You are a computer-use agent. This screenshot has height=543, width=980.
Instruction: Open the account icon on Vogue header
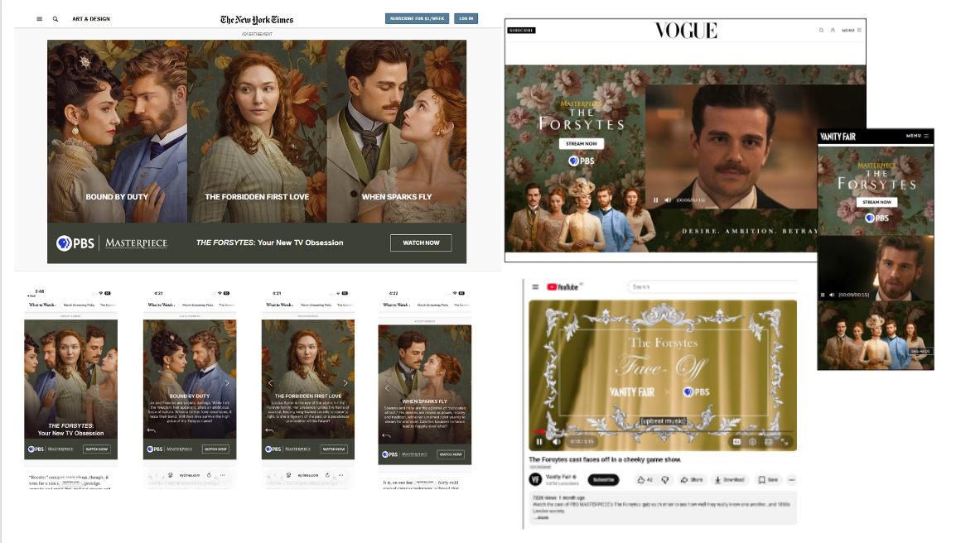point(833,30)
